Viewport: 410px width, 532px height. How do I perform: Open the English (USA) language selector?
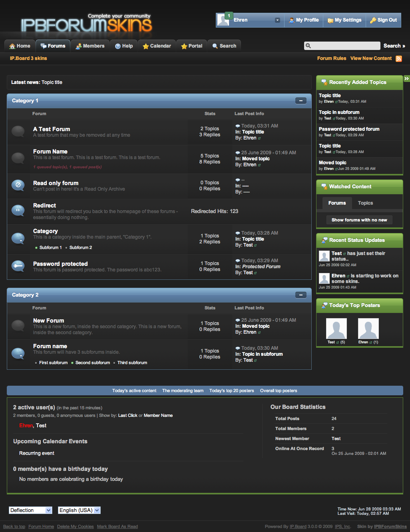pyautogui.click(x=79, y=510)
